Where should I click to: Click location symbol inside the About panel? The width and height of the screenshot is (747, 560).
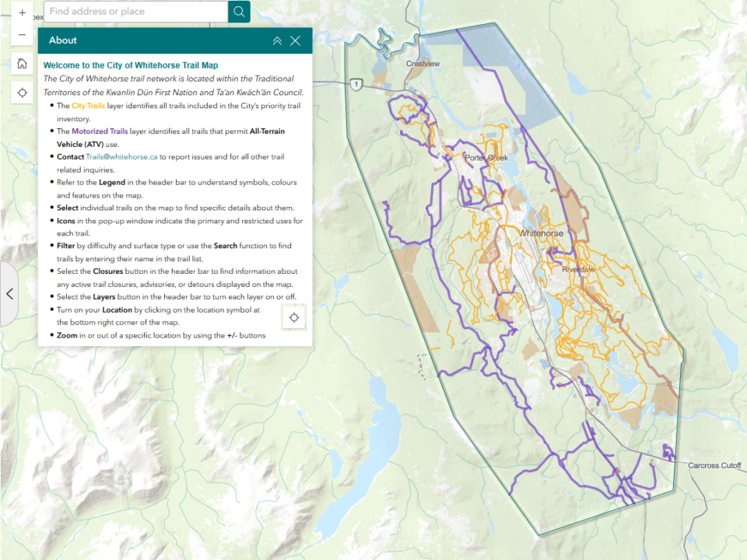click(295, 317)
